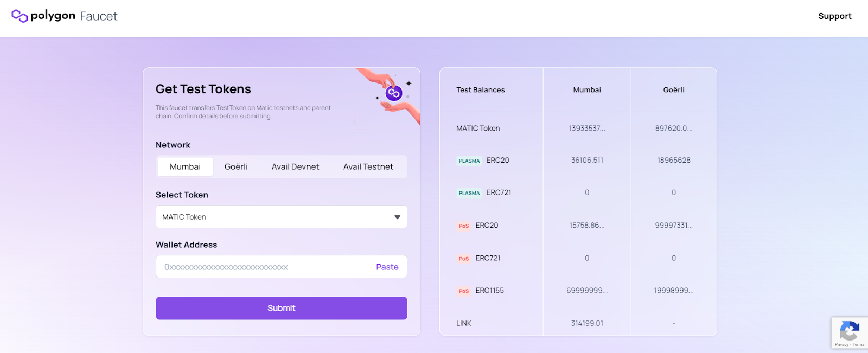Choose the Avail Testnet network tab
This screenshot has height=353, width=868.
[368, 166]
